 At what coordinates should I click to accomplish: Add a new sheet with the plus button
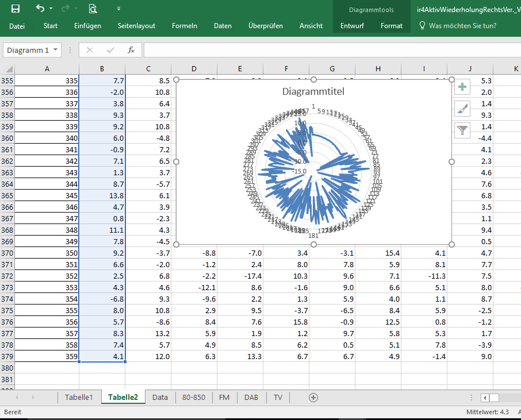pos(313,398)
